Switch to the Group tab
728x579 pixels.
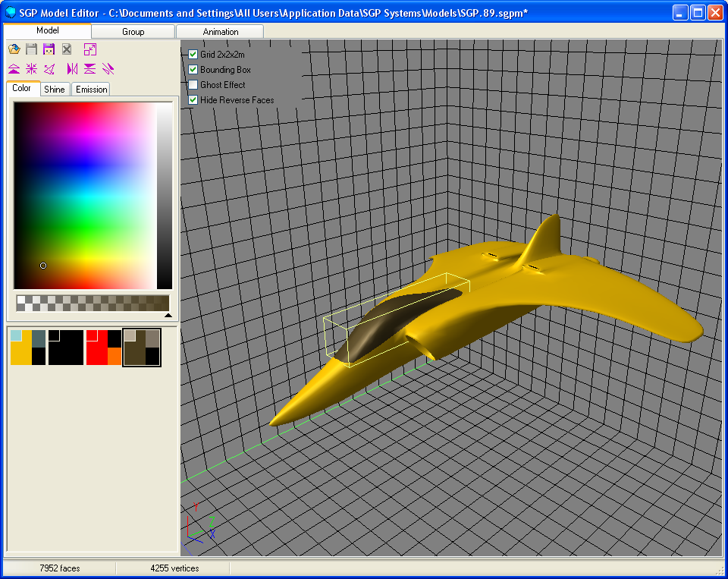click(133, 32)
